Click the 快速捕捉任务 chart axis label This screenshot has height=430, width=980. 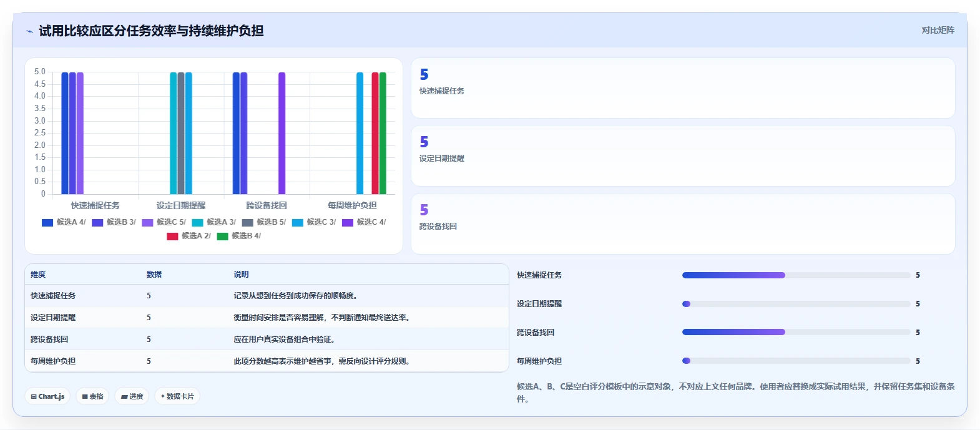(x=95, y=205)
